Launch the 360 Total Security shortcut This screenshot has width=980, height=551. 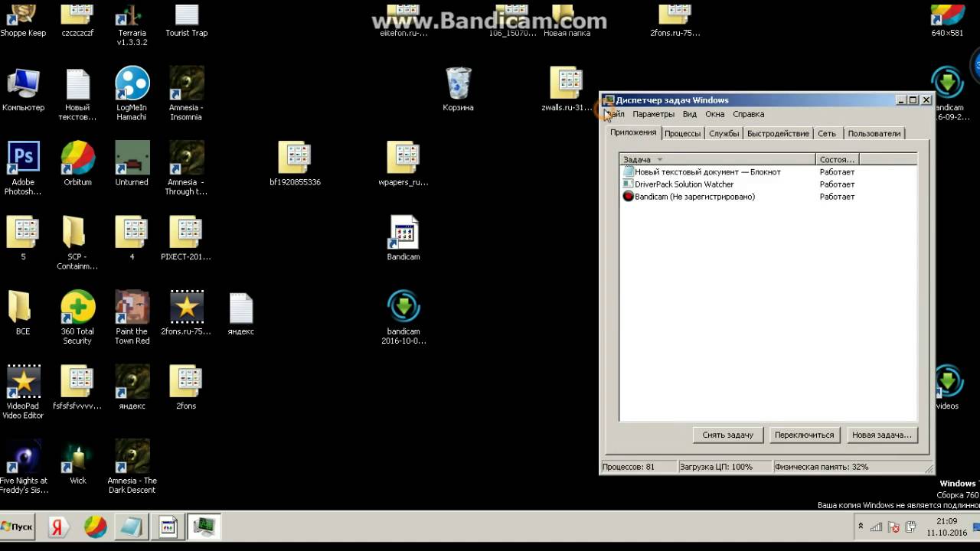[x=77, y=318]
